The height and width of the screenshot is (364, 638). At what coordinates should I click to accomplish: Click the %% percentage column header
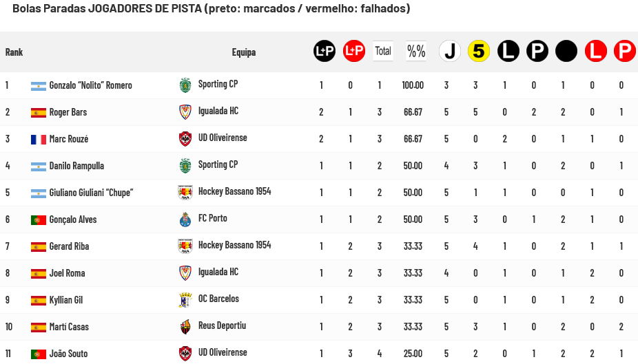pyautogui.click(x=416, y=51)
